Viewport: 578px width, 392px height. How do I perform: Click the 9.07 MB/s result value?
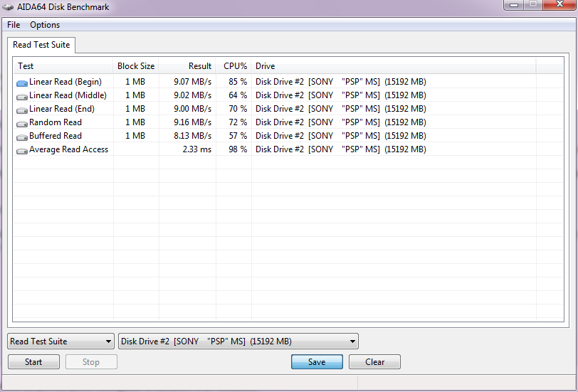192,82
